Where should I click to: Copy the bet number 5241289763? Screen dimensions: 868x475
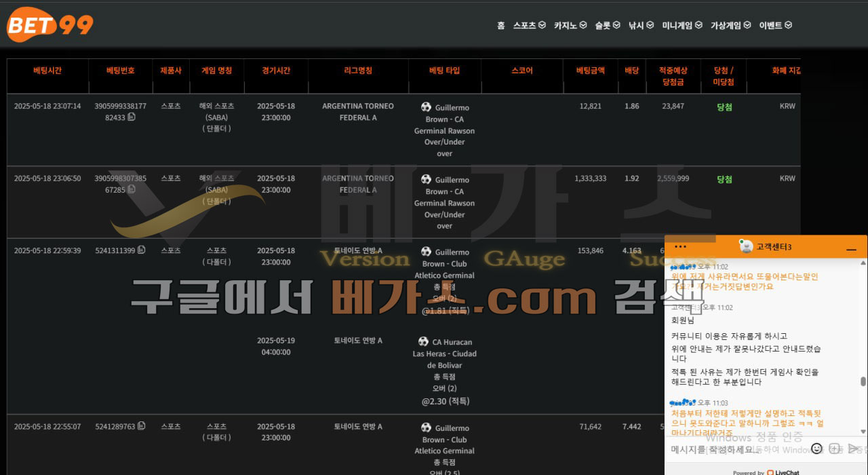pyautogui.click(x=141, y=426)
